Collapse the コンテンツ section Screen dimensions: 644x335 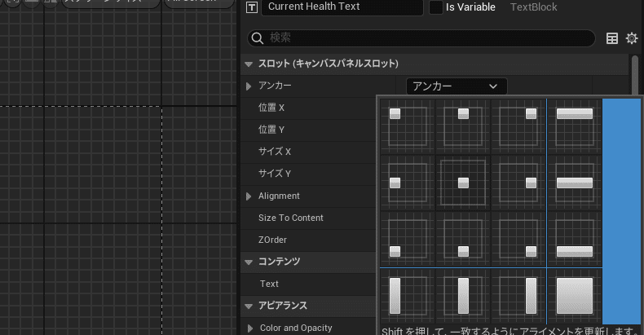click(249, 262)
